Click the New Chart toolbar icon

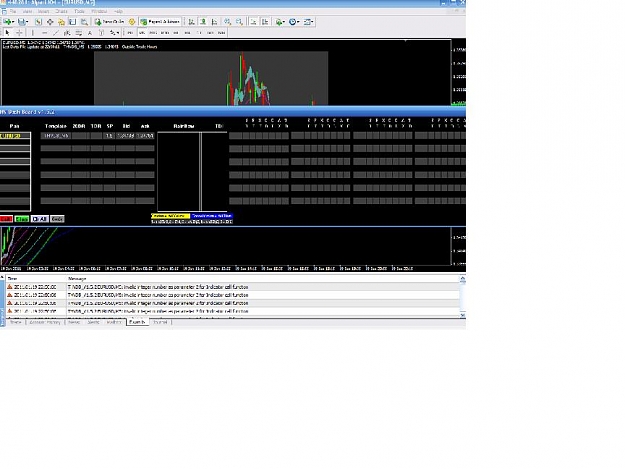[9, 22]
